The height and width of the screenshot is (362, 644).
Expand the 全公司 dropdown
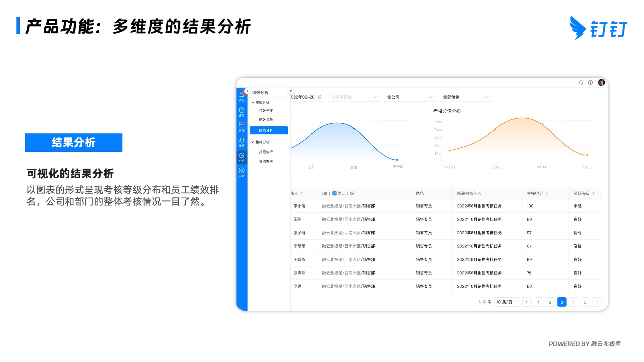pyautogui.click(x=410, y=97)
